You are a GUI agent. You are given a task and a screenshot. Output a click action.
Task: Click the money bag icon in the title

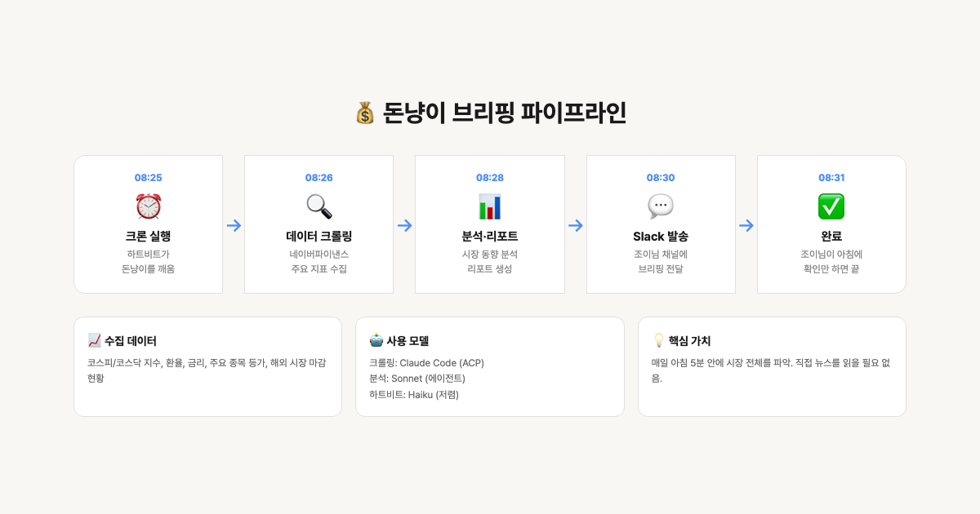click(x=364, y=113)
